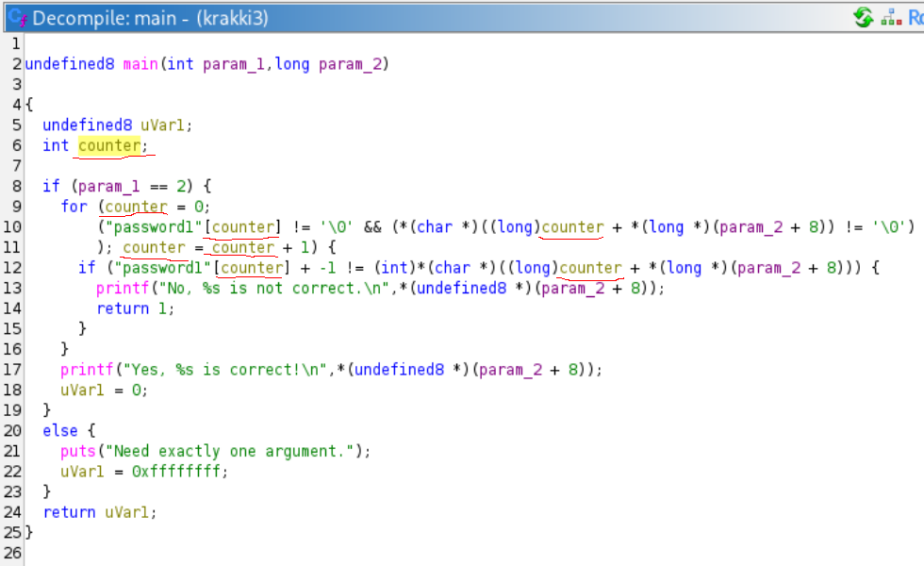Image resolution: width=924 pixels, height=566 pixels.
Task: Click the main function name in signature
Action: (x=141, y=64)
